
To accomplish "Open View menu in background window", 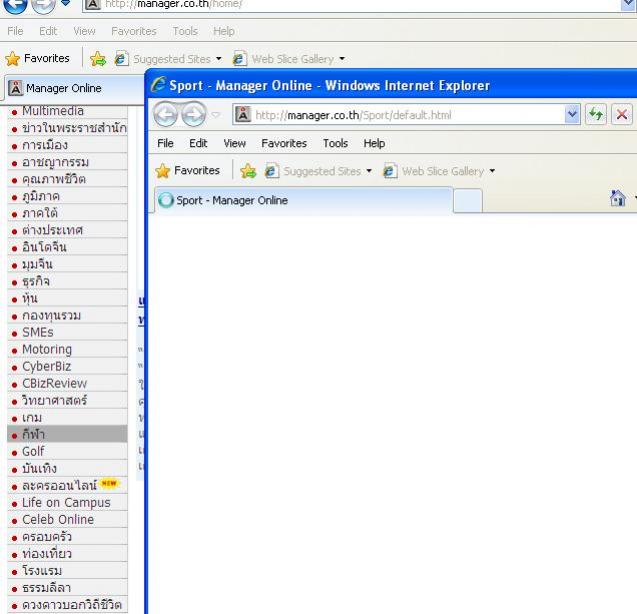I will pos(84,31).
